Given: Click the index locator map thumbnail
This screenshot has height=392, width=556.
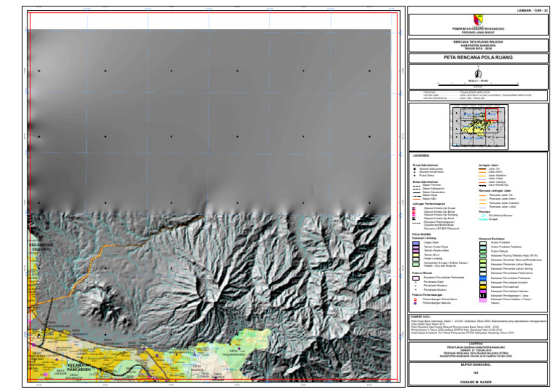Looking at the screenshot, I should (x=479, y=127).
